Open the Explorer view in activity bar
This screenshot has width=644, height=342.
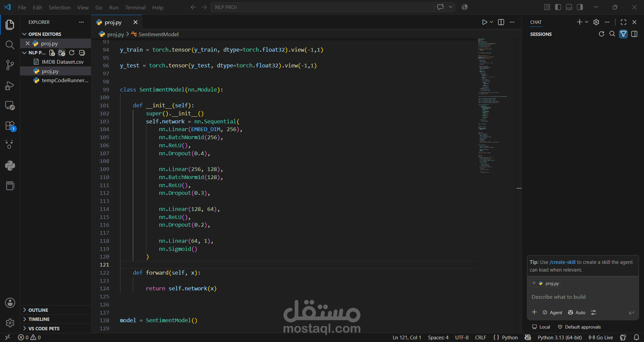pos(10,24)
